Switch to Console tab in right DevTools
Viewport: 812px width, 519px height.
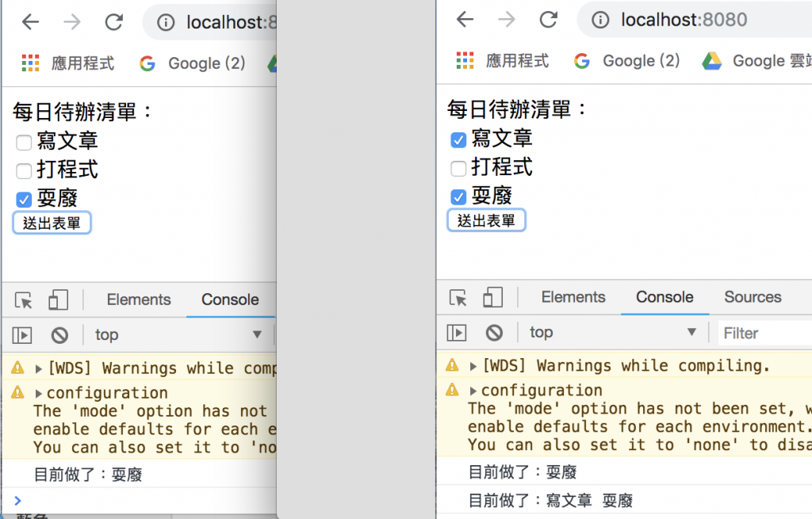tap(665, 297)
